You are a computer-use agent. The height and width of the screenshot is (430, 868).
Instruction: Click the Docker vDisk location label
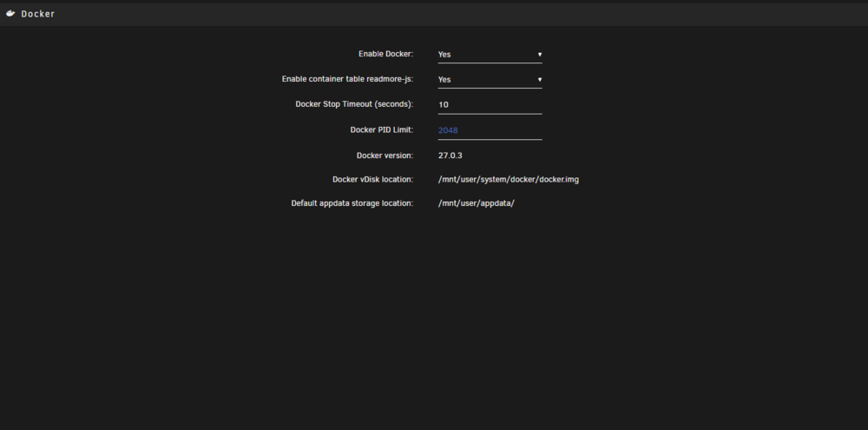click(373, 180)
